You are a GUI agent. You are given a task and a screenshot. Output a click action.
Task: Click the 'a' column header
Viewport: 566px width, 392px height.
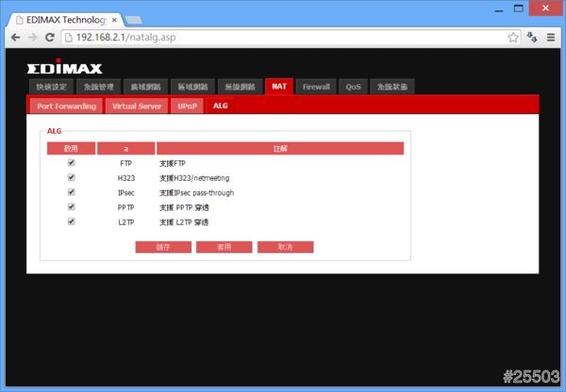pos(126,148)
